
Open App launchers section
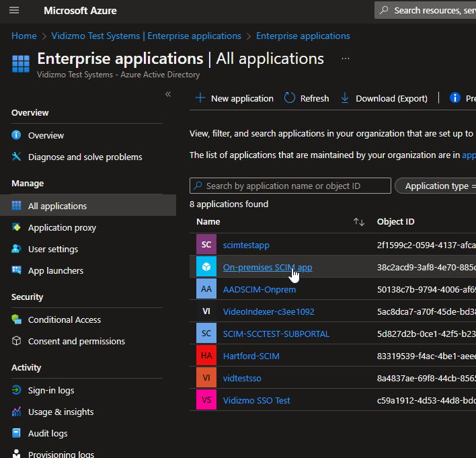click(56, 270)
